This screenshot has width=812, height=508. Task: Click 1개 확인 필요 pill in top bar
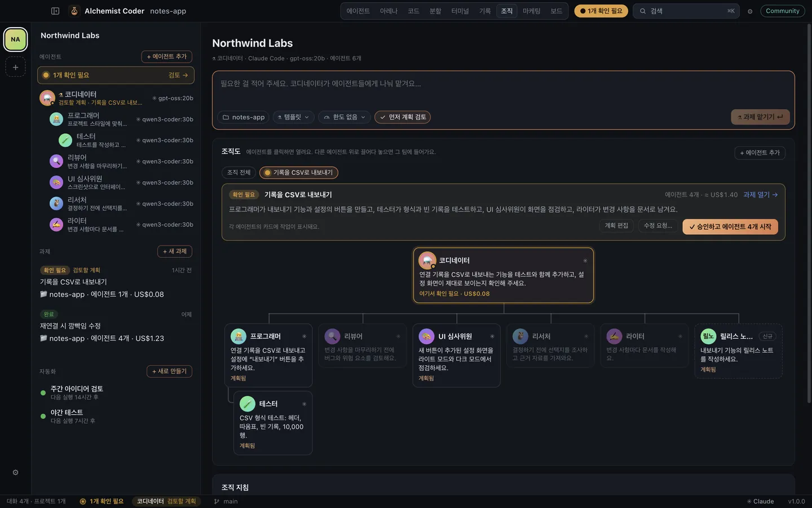[x=601, y=11]
